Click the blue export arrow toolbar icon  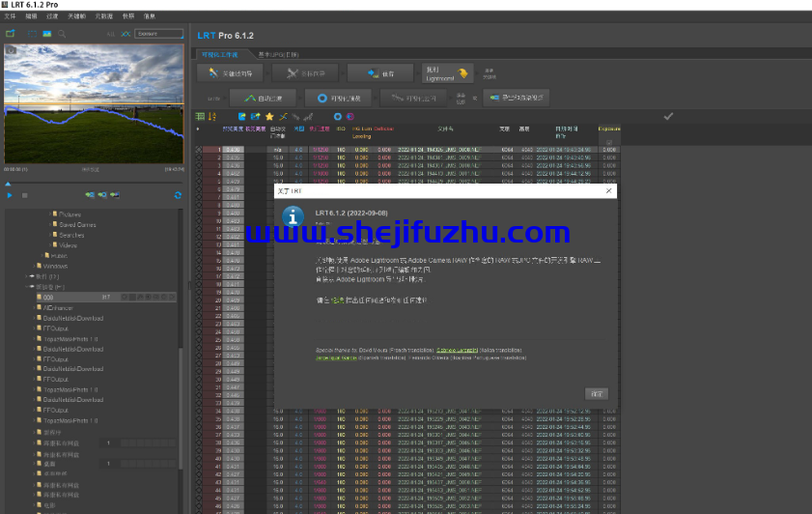click(x=255, y=117)
